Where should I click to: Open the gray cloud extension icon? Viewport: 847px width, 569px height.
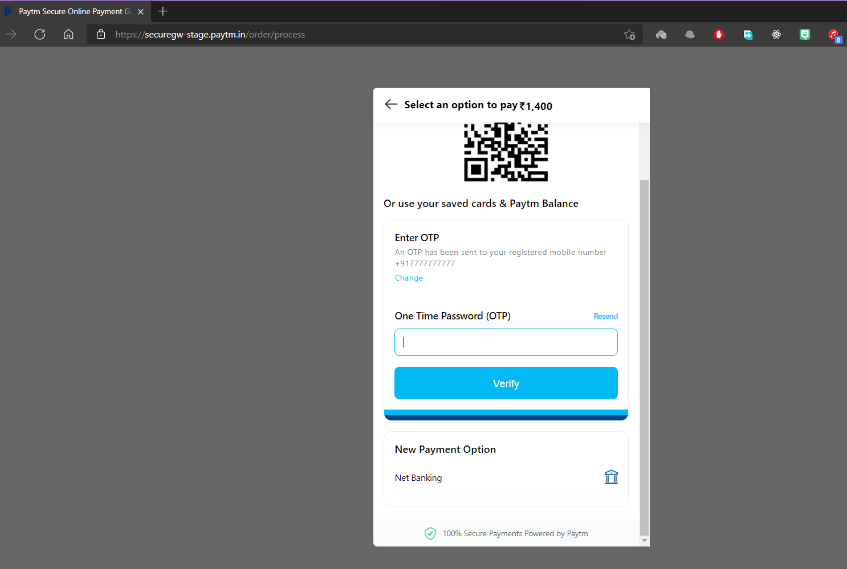(690, 35)
